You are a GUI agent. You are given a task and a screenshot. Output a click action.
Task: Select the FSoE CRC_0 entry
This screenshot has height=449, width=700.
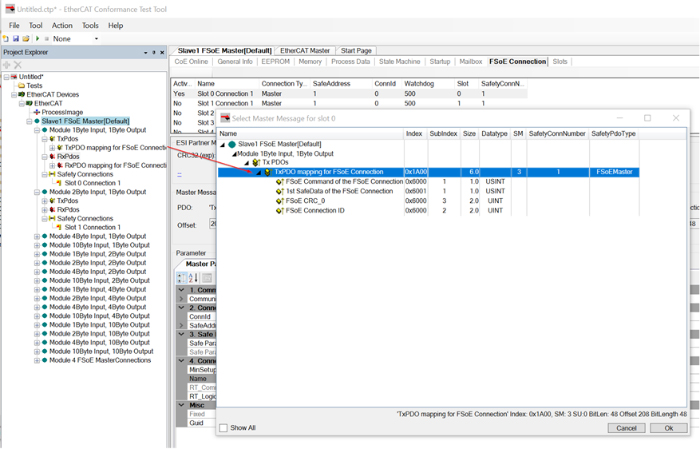tap(305, 201)
